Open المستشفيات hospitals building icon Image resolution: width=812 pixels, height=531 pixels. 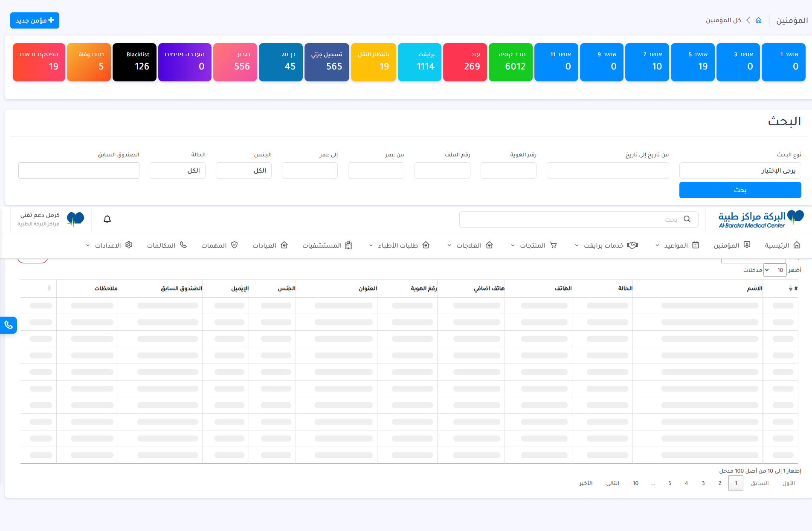(x=327, y=245)
